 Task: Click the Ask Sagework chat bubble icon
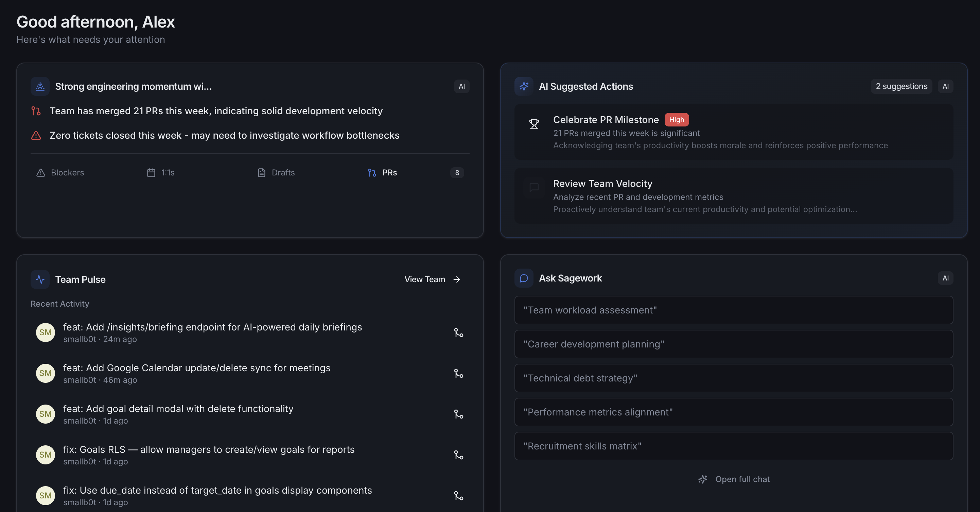click(x=524, y=278)
